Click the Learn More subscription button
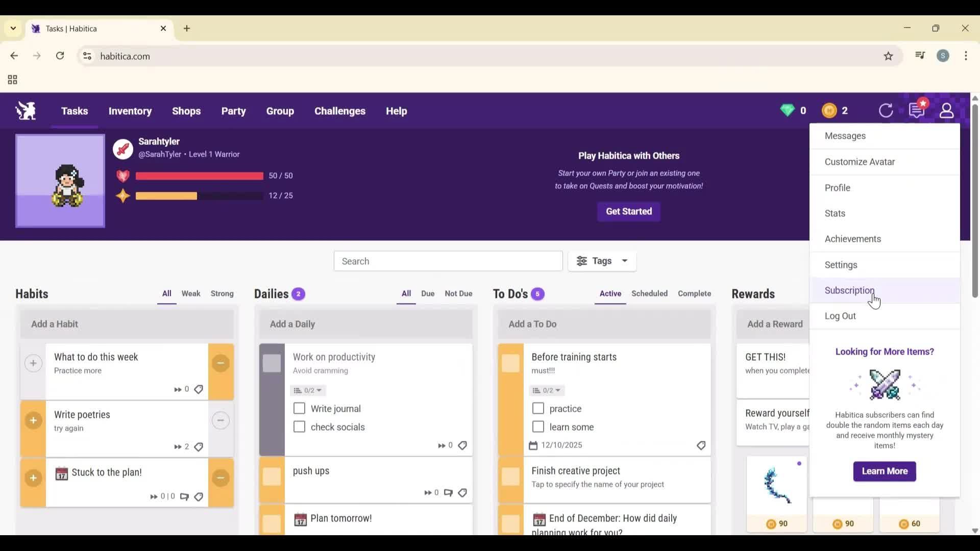Viewport: 980px width, 551px height. click(x=884, y=471)
